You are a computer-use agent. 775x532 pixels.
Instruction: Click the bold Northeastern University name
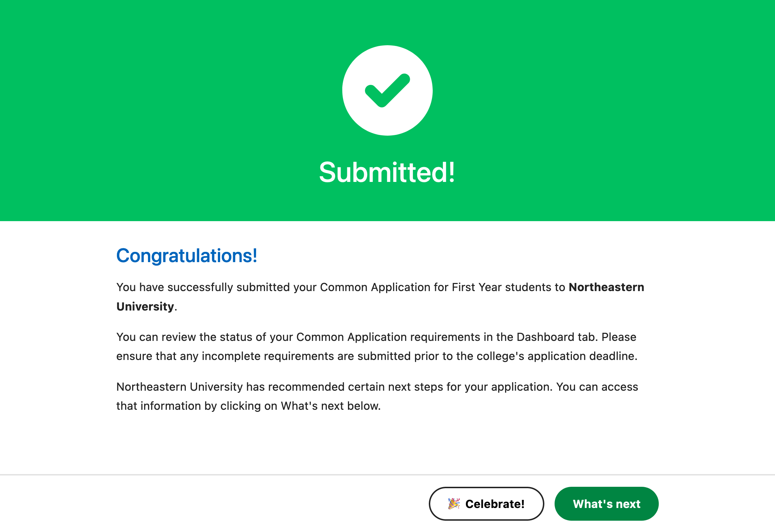coord(606,287)
